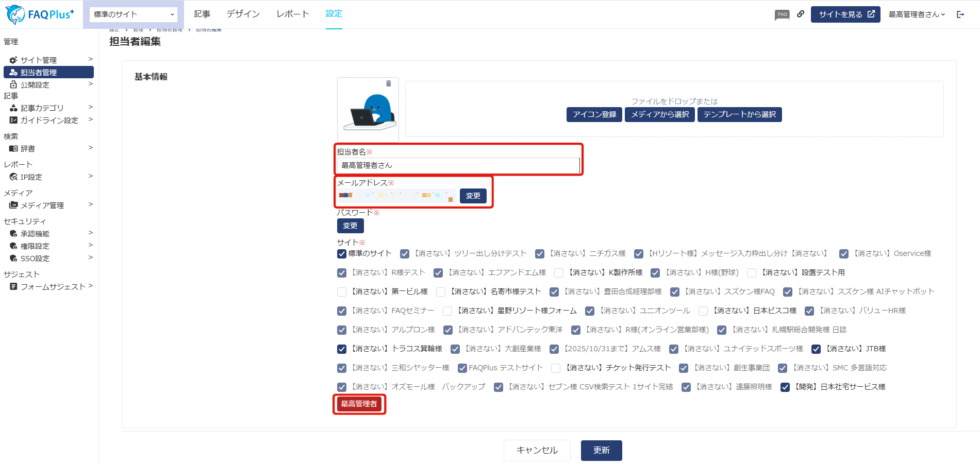Uncheck the 標準のサイト checkbox
Screen dimensions: 980x464
342,254
